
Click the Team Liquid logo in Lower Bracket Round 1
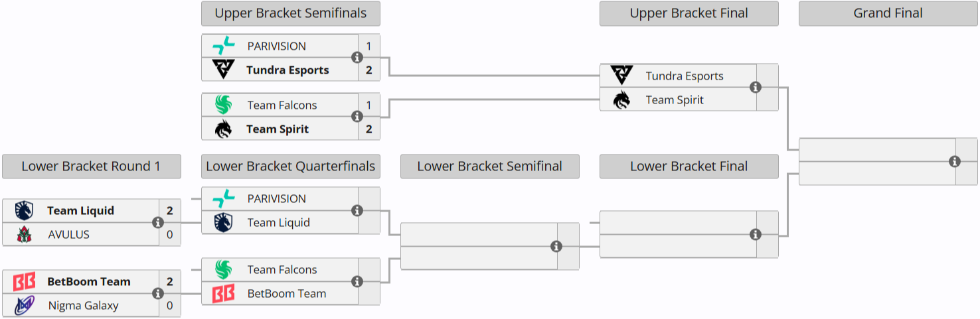[25, 211]
